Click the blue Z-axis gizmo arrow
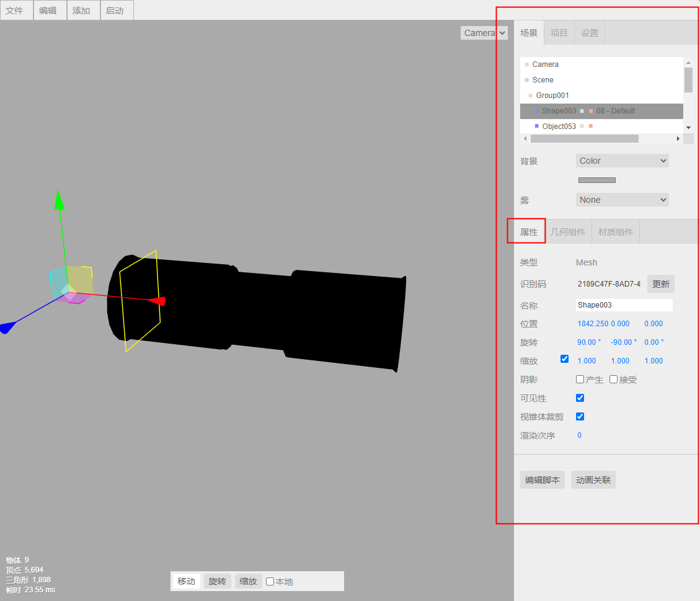 (x=7, y=327)
